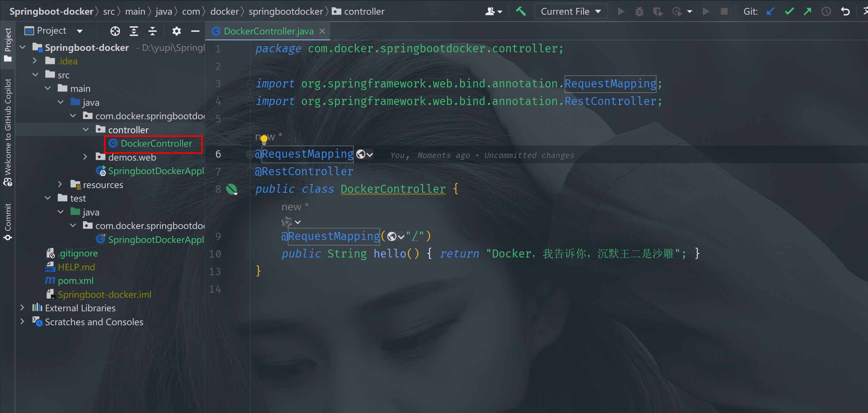Hide the Project tool window
868x413 pixels.
(195, 31)
